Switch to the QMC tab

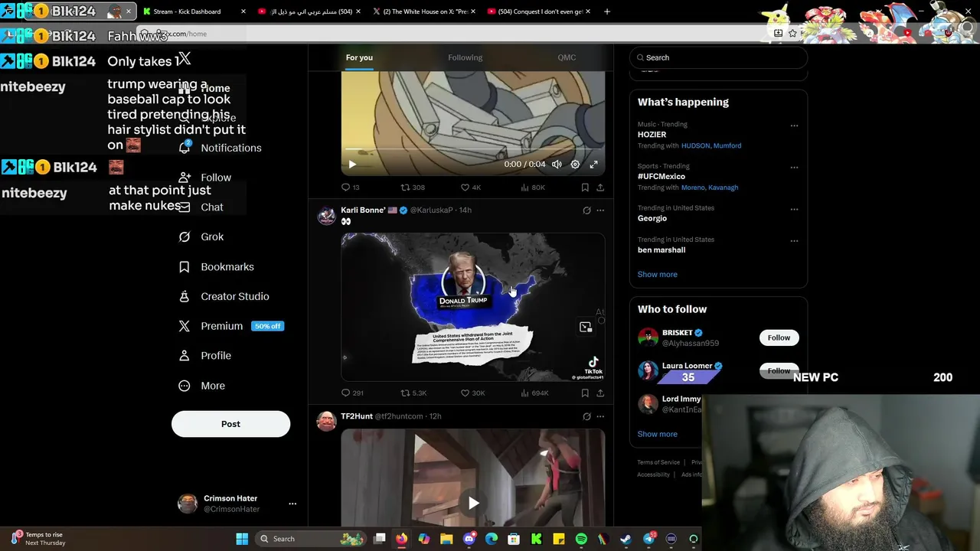click(x=567, y=57)
